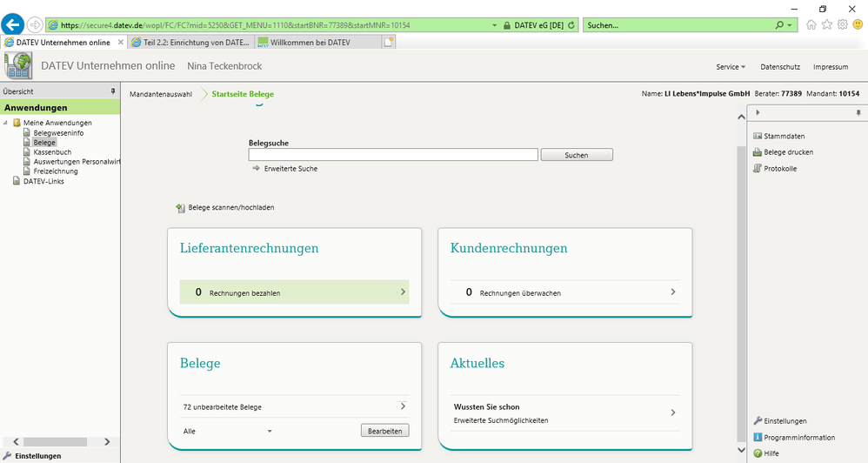Open DATEV-Links tree item
868x463 pixels.
point(43,181)
